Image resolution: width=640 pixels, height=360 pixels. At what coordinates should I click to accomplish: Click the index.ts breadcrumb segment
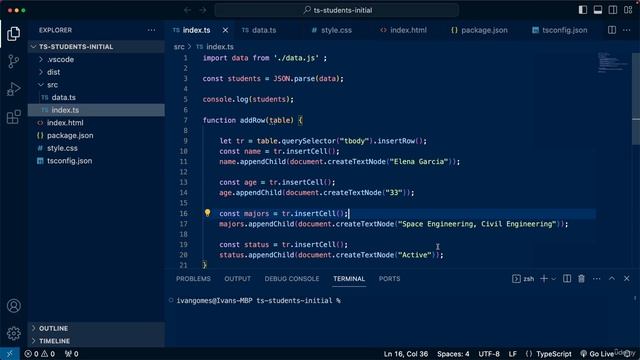215,47
